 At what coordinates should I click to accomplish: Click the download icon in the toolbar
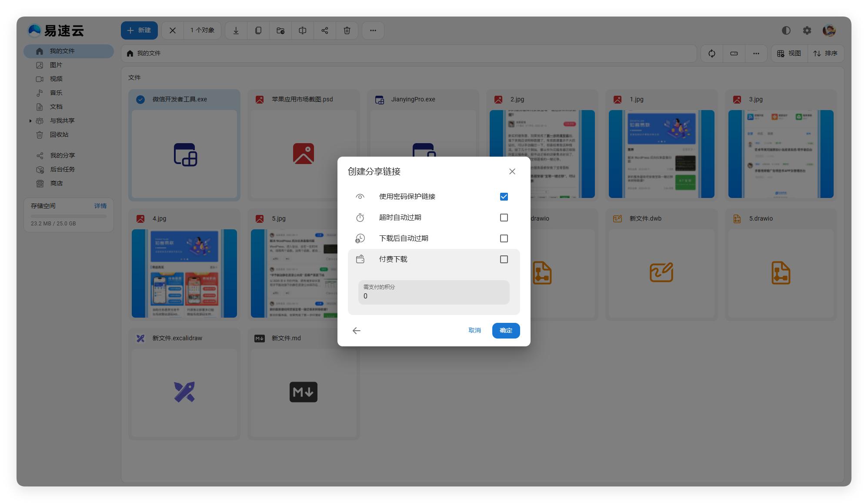[x=236, y=30]
